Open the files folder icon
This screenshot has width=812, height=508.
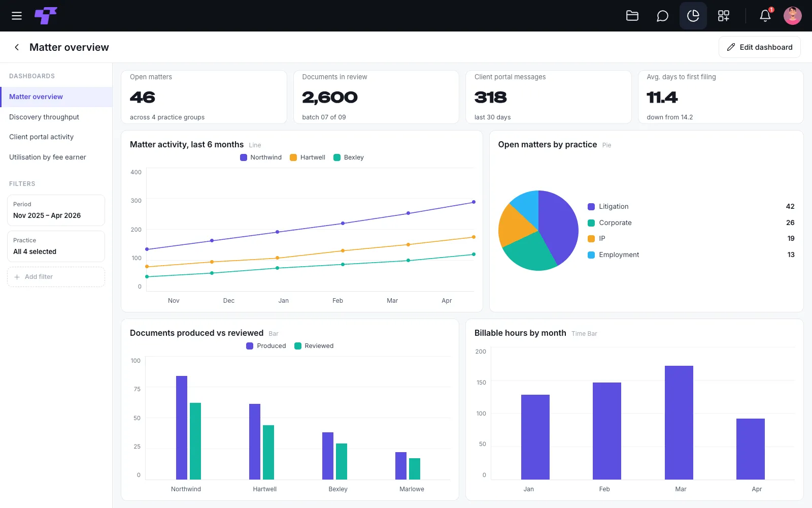click(x=632, y=16)
